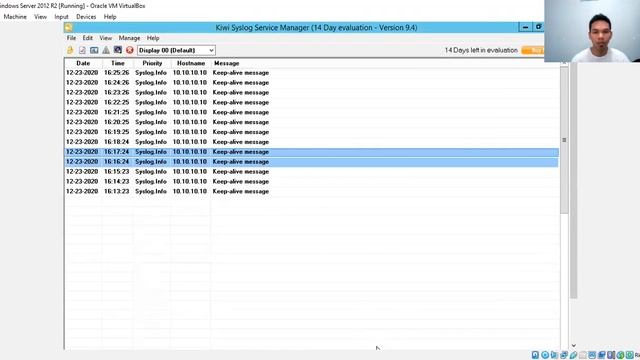Select the log row with time 16:21:25
Viewport: 640px width, 360px height.
(x=312, y=112)
